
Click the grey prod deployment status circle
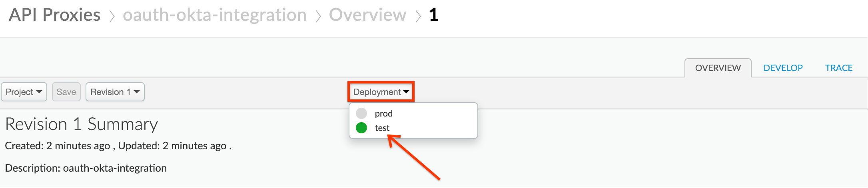point(361,113)
